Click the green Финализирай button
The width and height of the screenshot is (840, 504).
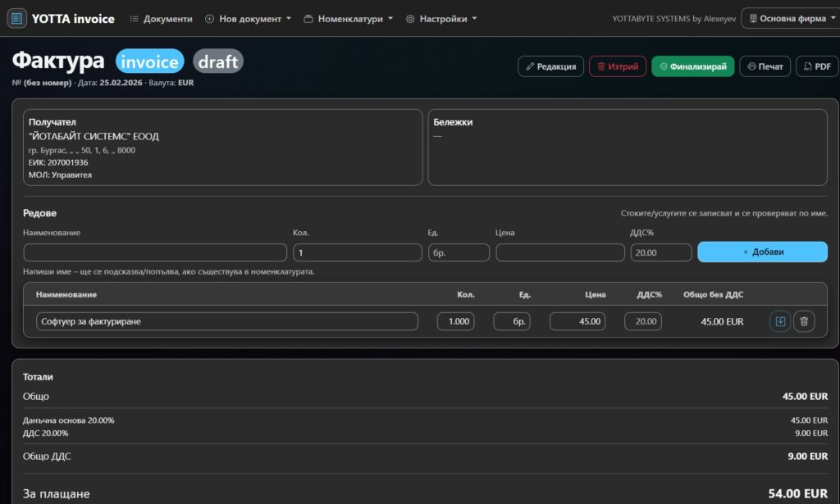(692, 66)
